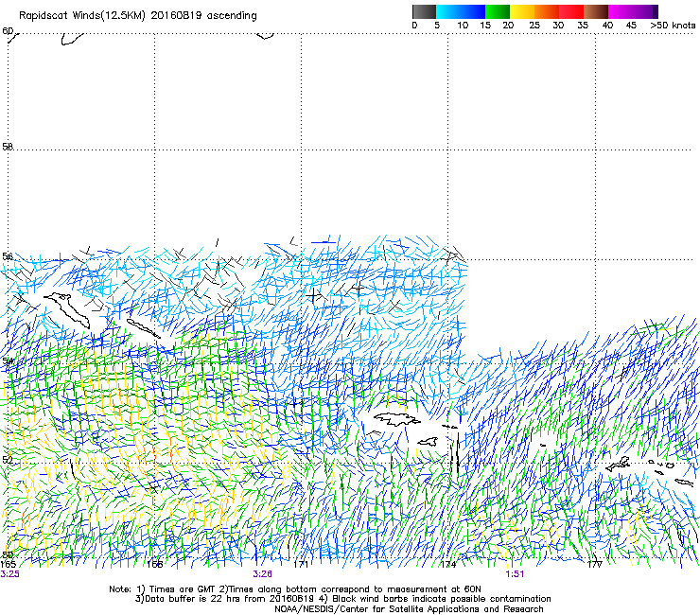Click the NOAA/NESDIS credit line
Image resolution: width=700 pixels, height=615 pixels.
[x=409, y=609]
